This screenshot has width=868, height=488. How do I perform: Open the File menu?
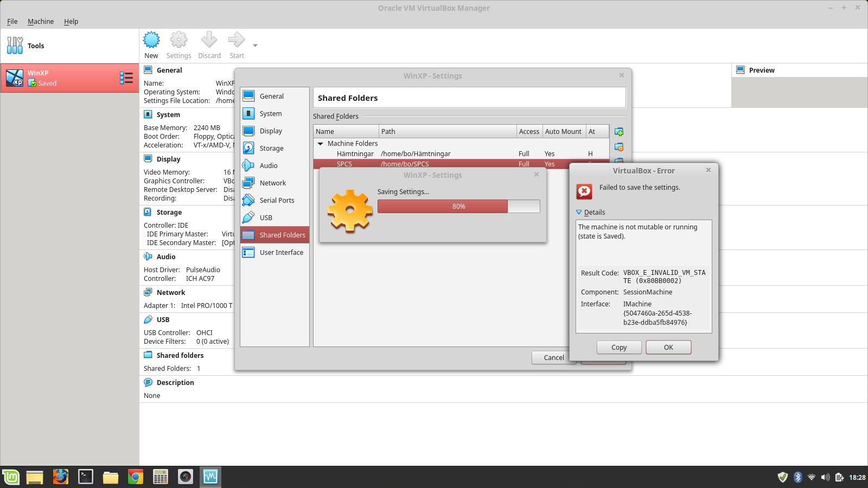[12, 22]
